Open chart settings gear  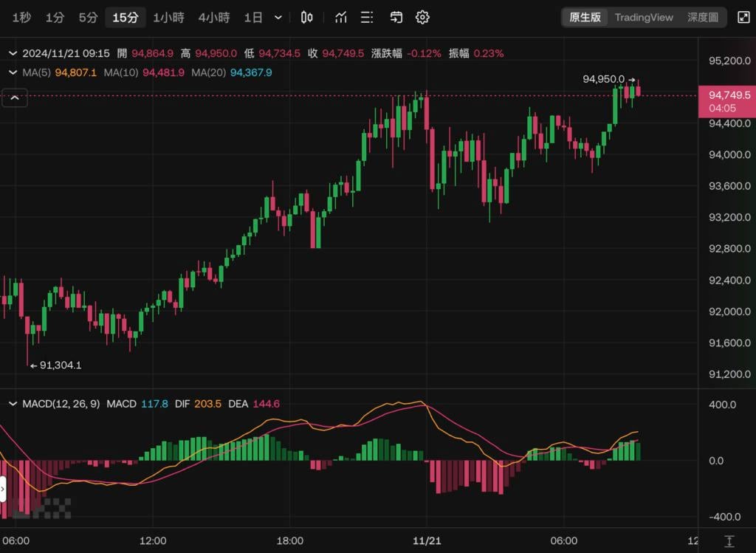click(x=422, y=18)
